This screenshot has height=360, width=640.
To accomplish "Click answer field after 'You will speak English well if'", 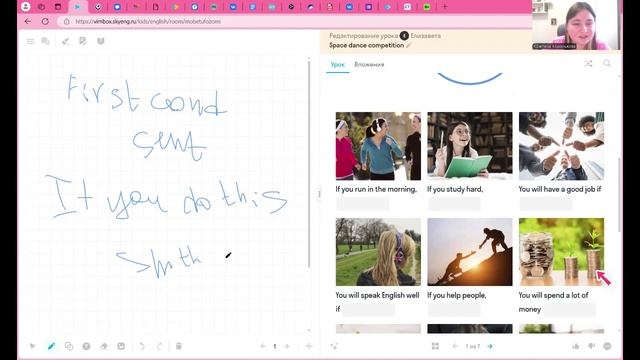I will [368, 309].
